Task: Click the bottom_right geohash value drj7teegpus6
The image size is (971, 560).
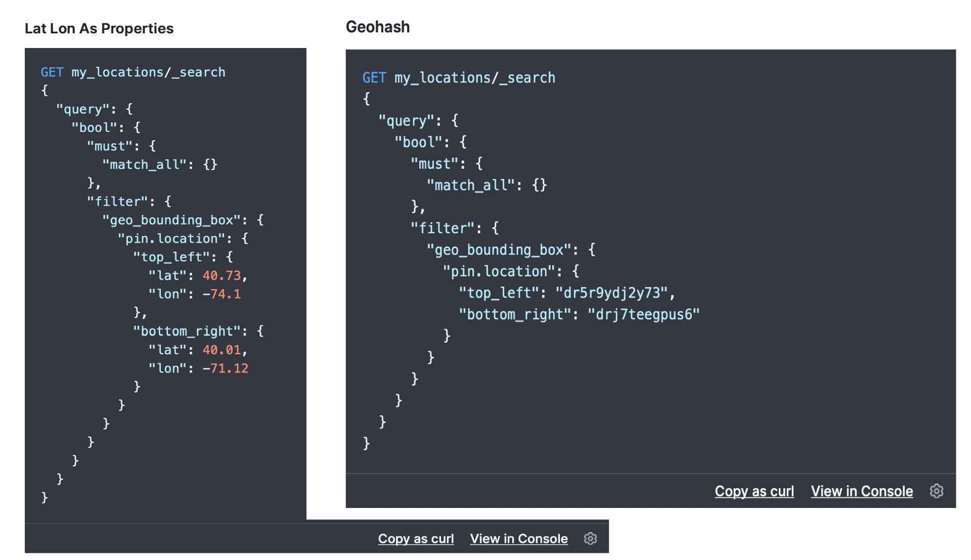Action: pyautogui.click(x=644, y=314)
